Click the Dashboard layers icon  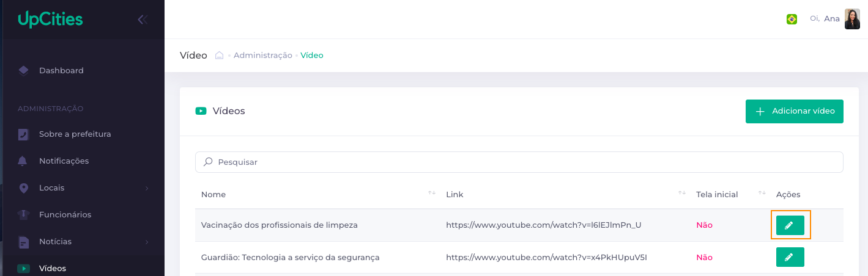pyautogui.click(x=23, y=70)
